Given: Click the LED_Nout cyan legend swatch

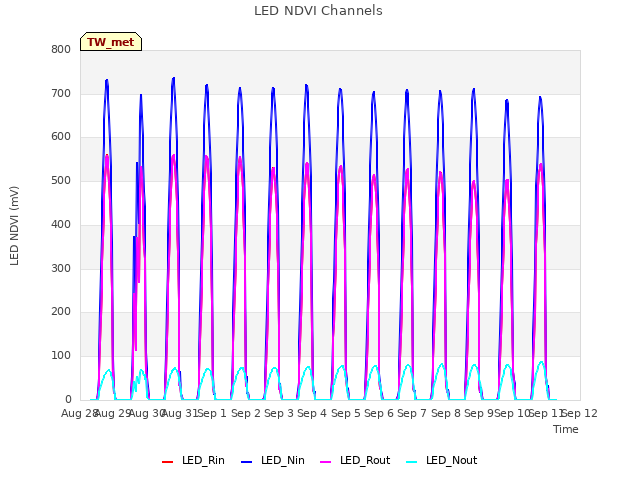Looking at the screenshot, I should [x=412, y=462].
